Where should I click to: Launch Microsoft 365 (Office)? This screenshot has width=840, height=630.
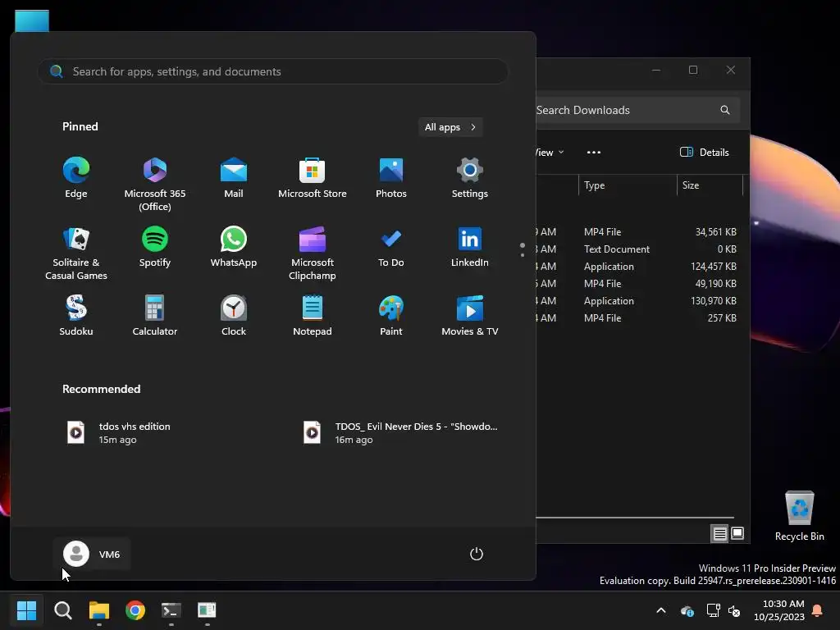[x=155, y=185]
